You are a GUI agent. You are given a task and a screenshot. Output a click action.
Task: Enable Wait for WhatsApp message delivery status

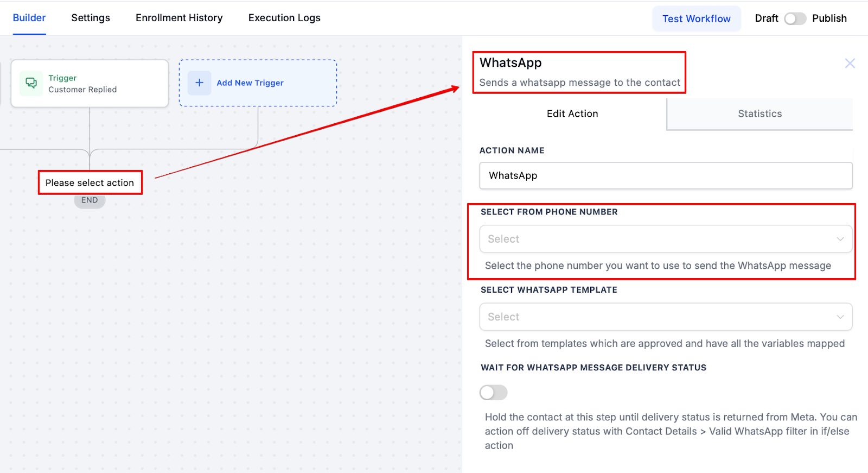[x=493, y=392]
